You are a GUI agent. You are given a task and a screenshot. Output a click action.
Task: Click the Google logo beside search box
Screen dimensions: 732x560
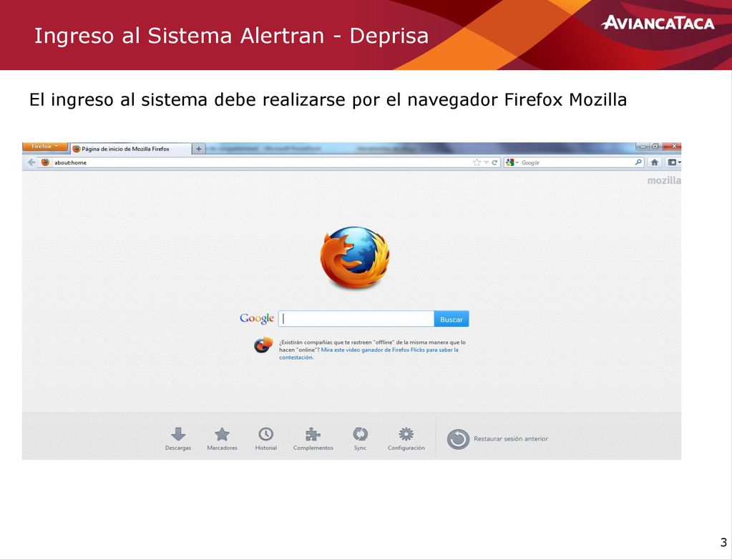pos(257,318)
